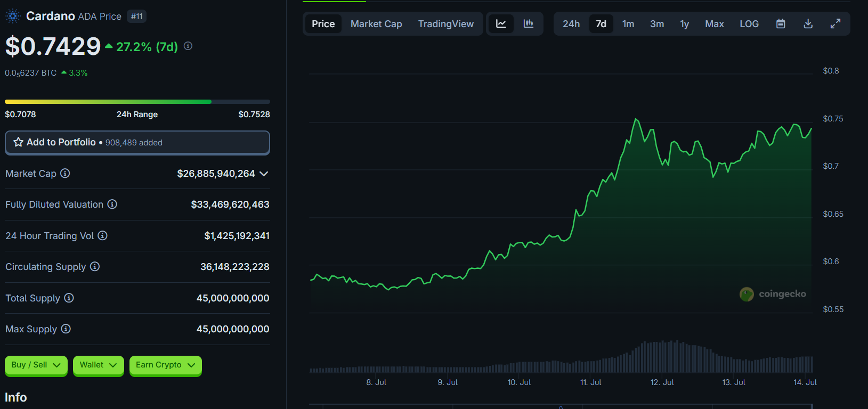This screenshot has width=868, height=409.
Task: Click the 27.2% (7d) change text
Action: click(147, 47)
